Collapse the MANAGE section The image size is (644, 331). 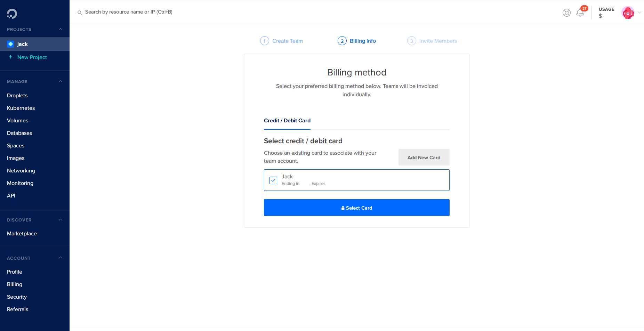click(x=61, y=81)
